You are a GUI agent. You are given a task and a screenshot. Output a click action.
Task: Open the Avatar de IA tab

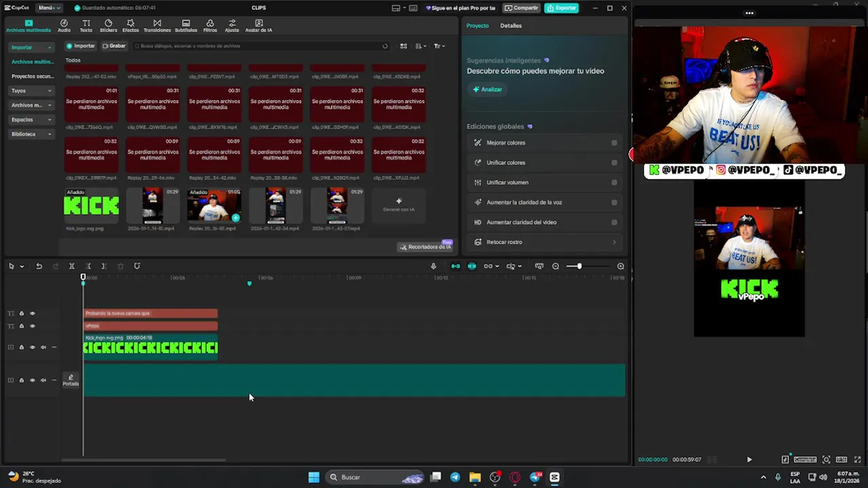tap(258, 26)
